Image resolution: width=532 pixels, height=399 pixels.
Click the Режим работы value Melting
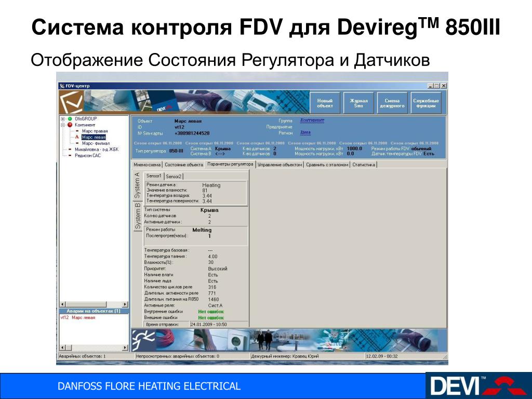(202, 230)
